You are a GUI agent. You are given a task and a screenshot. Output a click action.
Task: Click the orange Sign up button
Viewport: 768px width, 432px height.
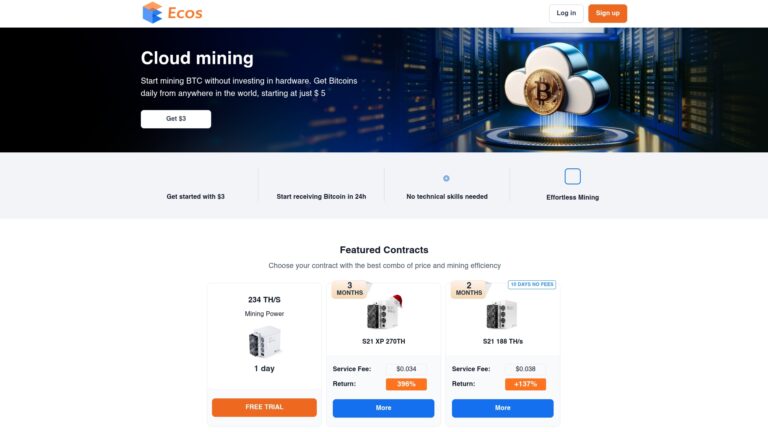click(607, 13)
